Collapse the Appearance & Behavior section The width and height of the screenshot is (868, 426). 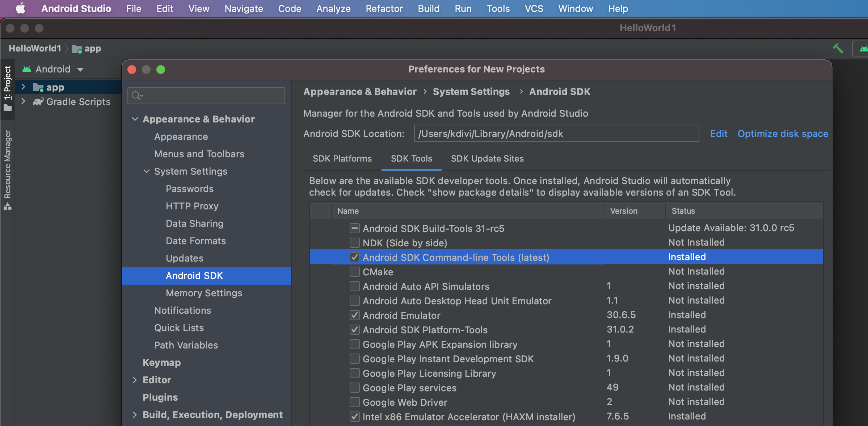(x=135, y=119)
